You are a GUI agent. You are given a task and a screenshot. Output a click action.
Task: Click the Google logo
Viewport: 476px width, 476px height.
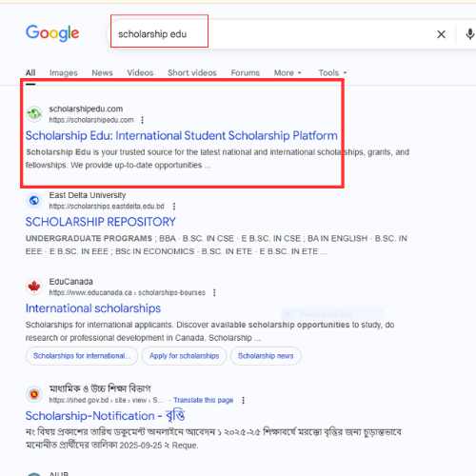[52, 33]
